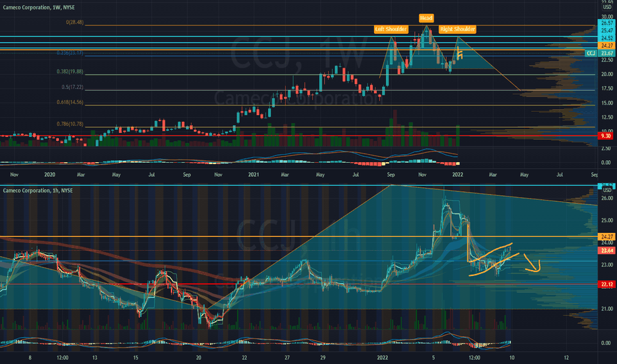Click date 13 on the hourly time axis
This screenshot has width=617, height=364.
pos(95,357)
